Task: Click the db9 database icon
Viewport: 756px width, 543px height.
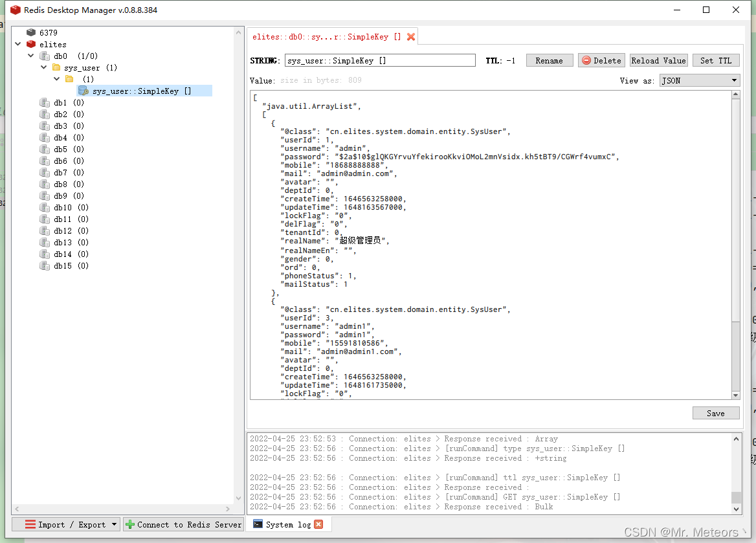Action: [45, 196]
